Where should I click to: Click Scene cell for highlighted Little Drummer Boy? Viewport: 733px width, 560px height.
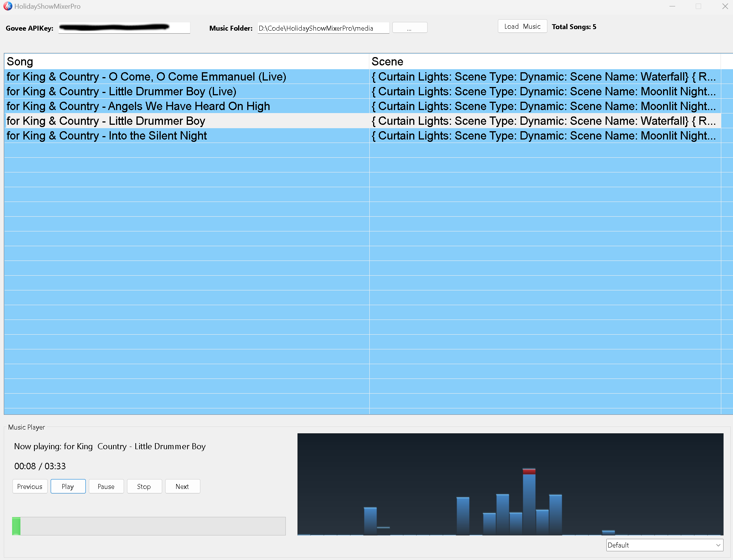coord(545,121)
